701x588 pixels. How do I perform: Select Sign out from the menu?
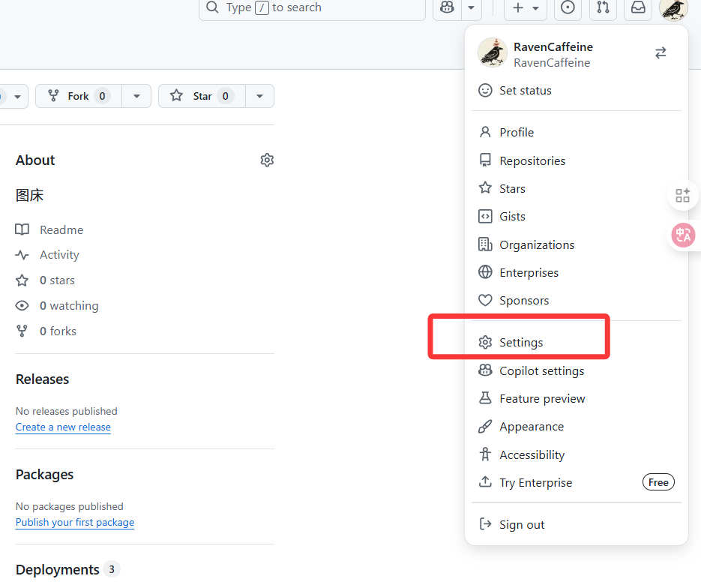tap(522, 525)
